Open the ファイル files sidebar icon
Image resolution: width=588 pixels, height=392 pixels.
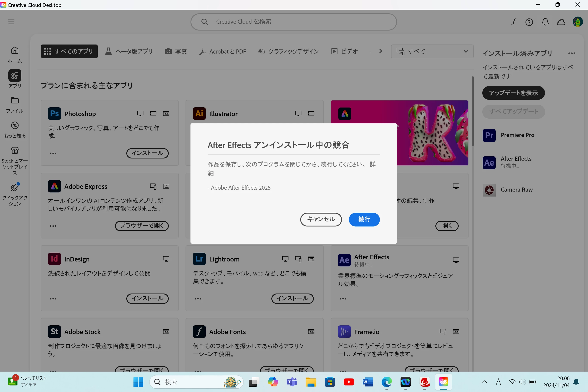click(15, 105)
